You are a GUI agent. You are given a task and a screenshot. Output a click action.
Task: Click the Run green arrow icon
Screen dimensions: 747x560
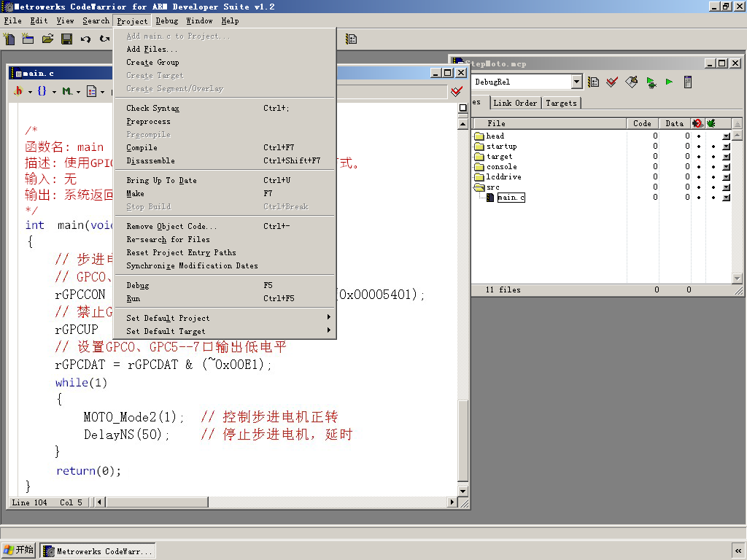[x=669, y=82]
